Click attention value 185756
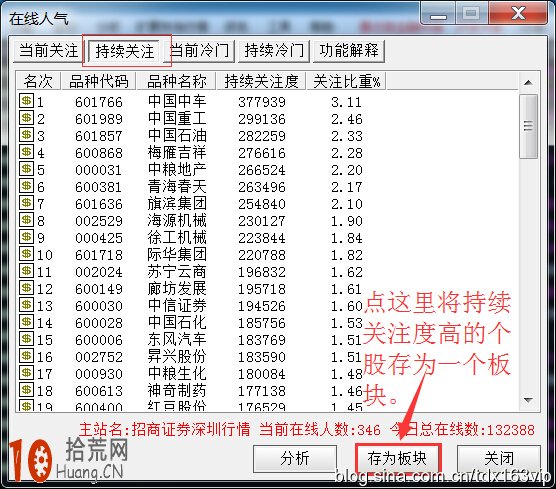 tap(262, 323)
